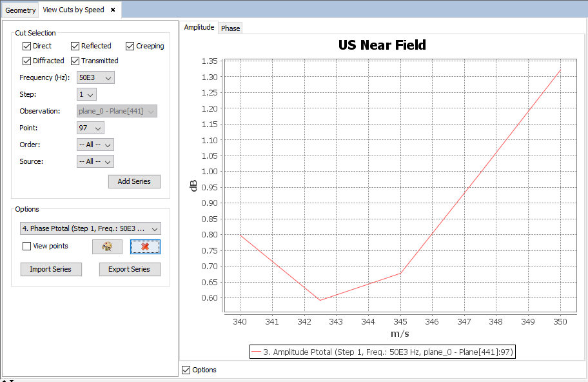Viewport: 588px width, 382px height.
Task: Enable the View points checkbox
Action: [26, 246]
